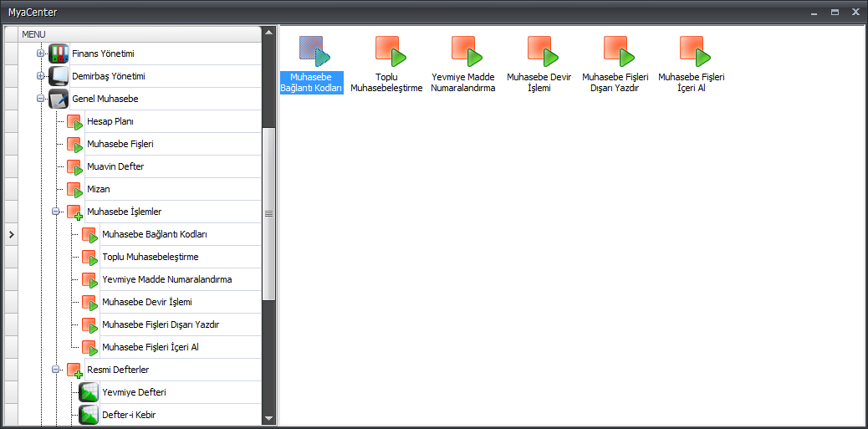Screen dimensions: 868x429
Task: Click Muhasebe Fişleri İçeri Al tree label
Action: 150,347
